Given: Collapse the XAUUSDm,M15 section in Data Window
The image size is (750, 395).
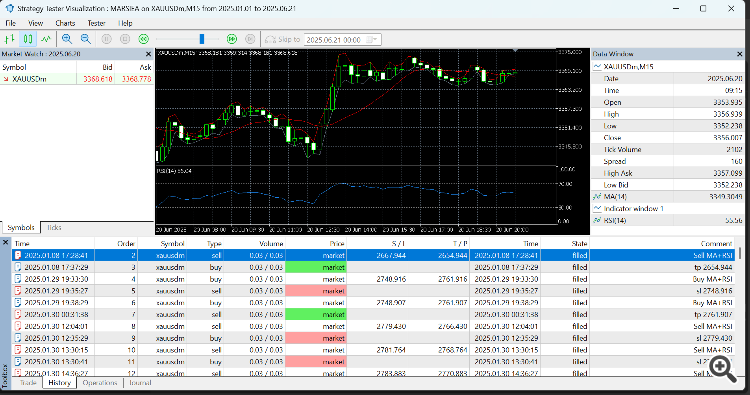Looking at the screenshot, I should [597, 66].
